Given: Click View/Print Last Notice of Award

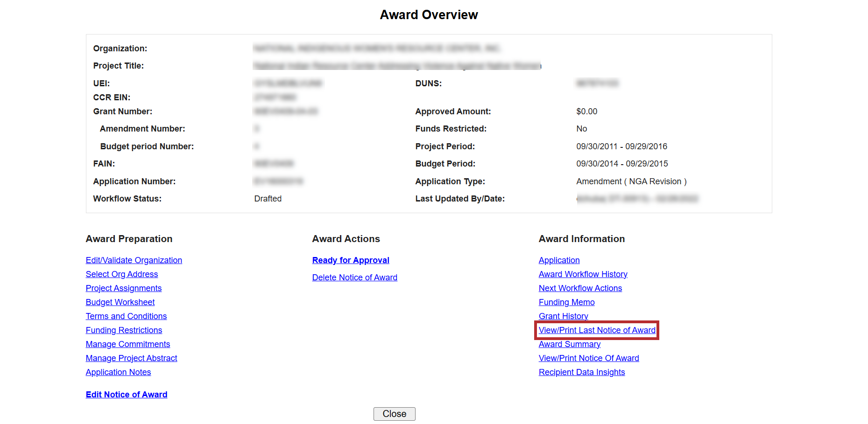Looking at the screenshot, I should [x=597, y=330].
